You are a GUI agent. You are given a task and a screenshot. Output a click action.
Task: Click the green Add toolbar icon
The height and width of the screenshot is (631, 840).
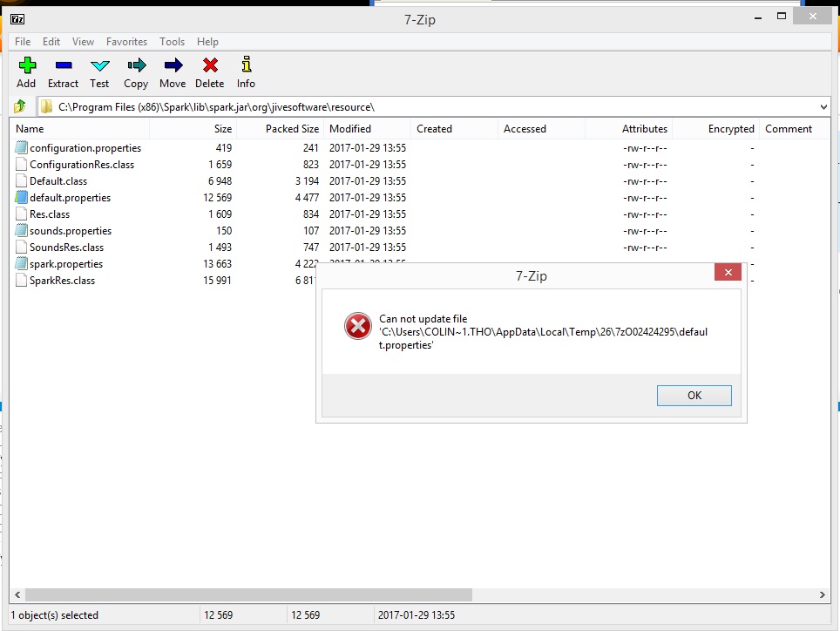(x=26, y=65)
